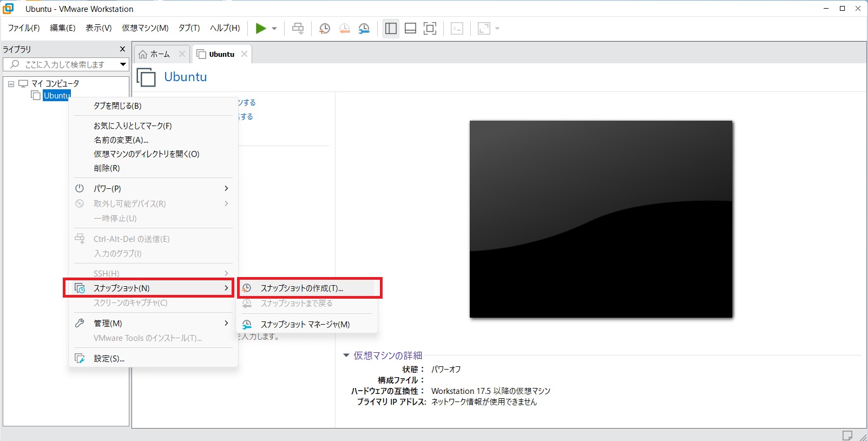Open the snapshot manager toolbar icon
The image size is (868, 441).
[x=364, y=29]
